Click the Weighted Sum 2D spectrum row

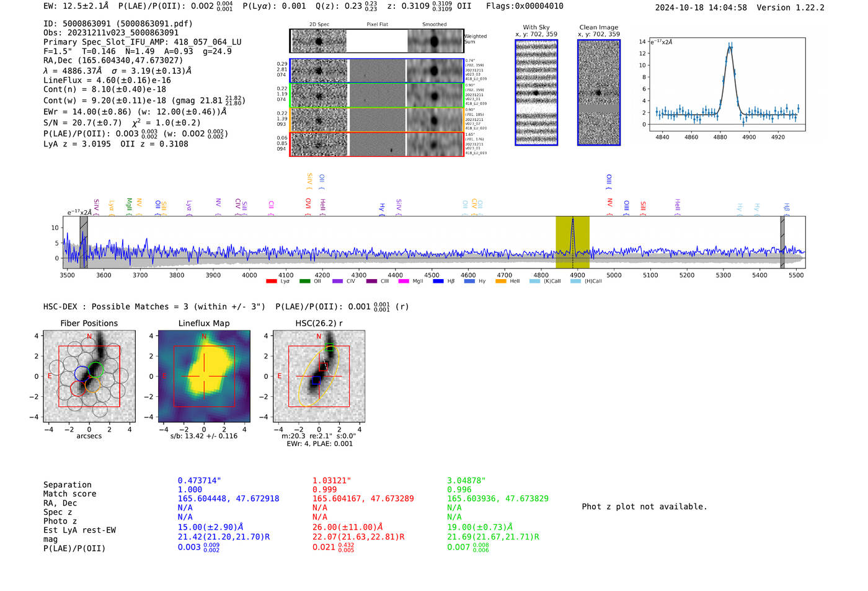[376, 41]
